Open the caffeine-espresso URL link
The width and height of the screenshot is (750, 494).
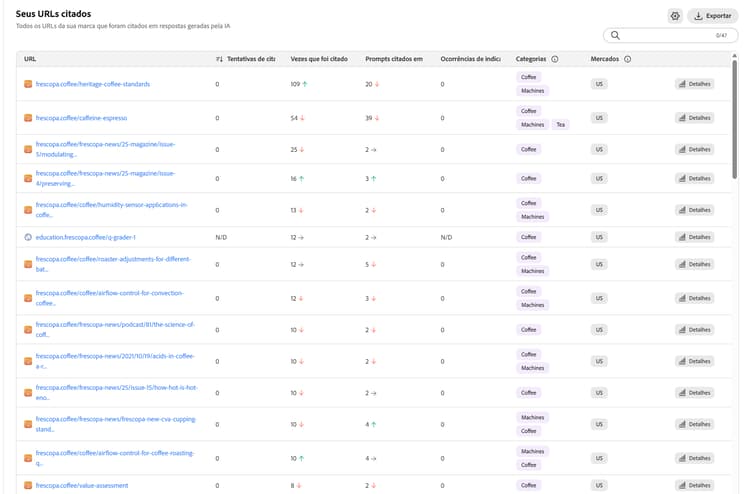81,118
